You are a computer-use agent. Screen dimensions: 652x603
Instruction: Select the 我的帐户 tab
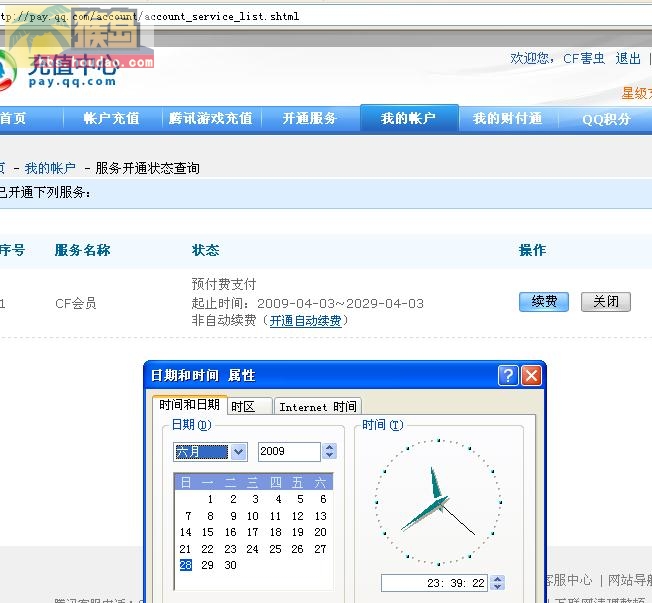click(409, 119)
